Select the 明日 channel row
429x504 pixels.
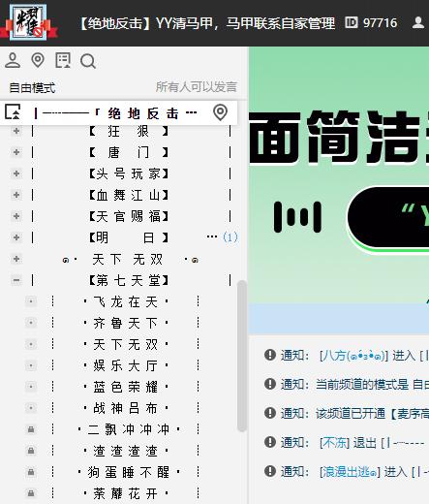tap(129, 237)
